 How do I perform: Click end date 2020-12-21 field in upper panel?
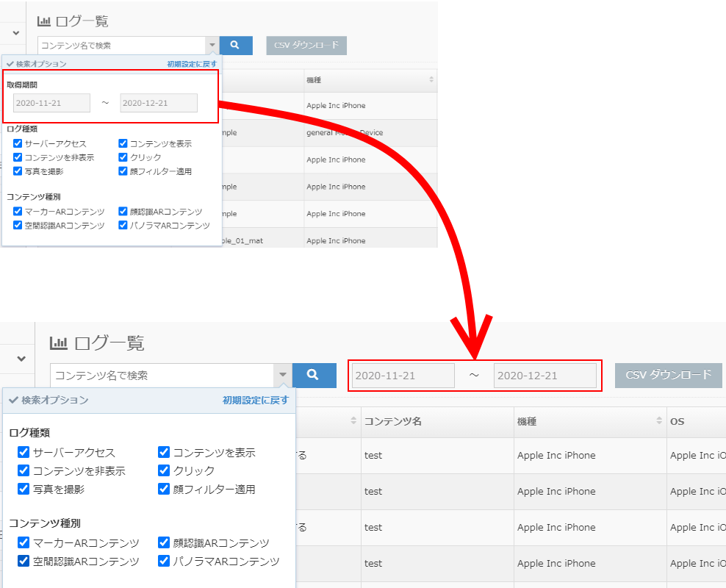(159, 103)
